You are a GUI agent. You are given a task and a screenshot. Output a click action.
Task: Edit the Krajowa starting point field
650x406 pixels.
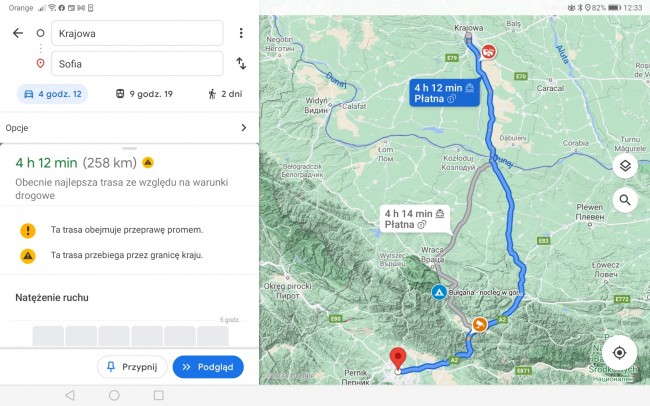click(x=137, y=33)
